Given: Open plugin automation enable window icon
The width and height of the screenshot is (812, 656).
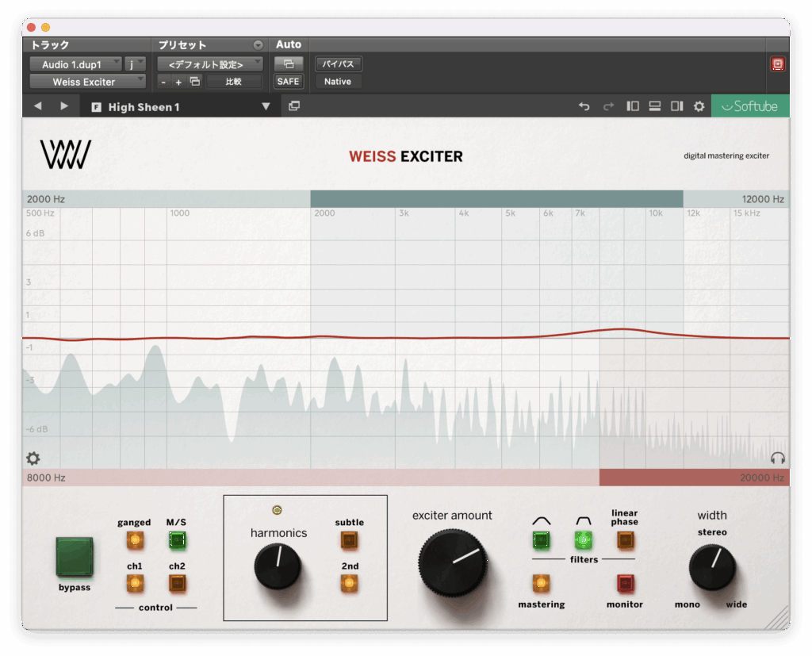Looking at the screenshot, I should pos(289,63).
